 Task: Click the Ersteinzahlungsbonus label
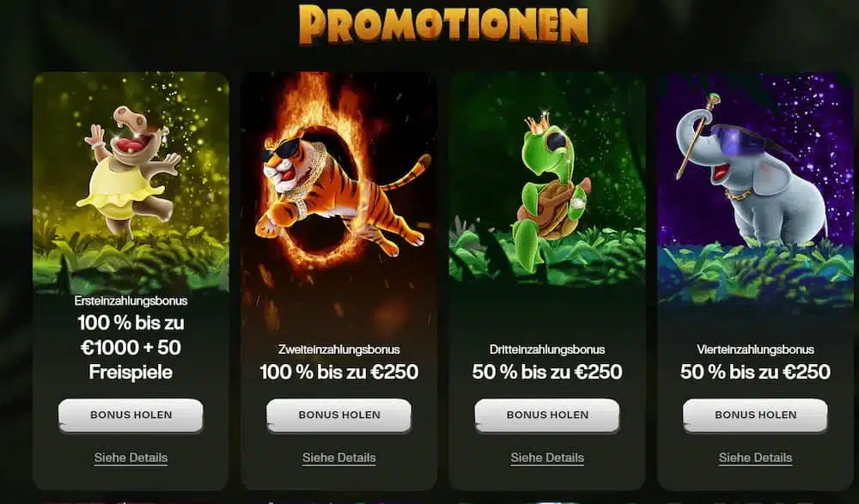click(131, 301)
